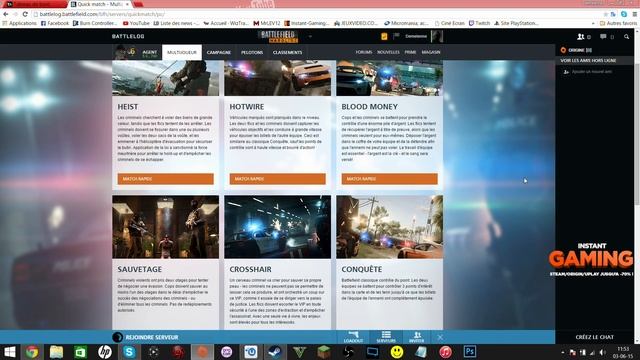The height and width of the screenshot is (360, 640).
Task: Open the flag icon in header
Action: pos(396,36)
